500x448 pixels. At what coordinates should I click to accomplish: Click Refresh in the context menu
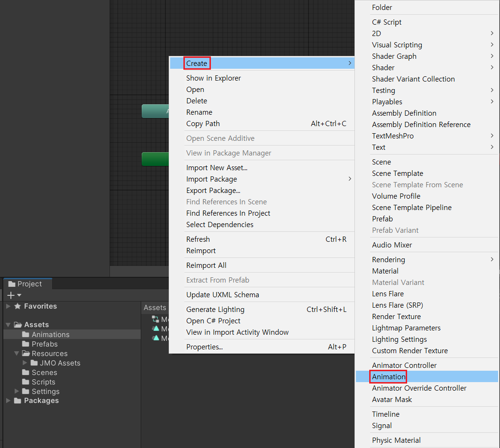[x=262, y=239]
